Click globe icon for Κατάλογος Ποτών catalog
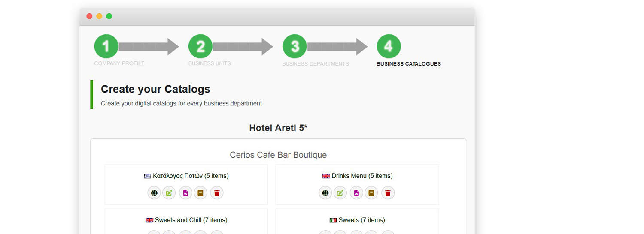 pos(154,193)
